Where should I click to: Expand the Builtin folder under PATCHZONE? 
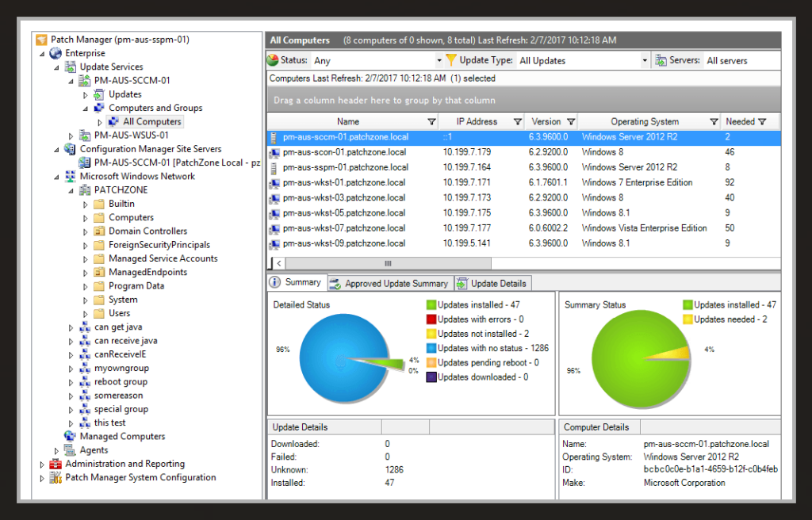pyautogui.click(x=87, y=203)
